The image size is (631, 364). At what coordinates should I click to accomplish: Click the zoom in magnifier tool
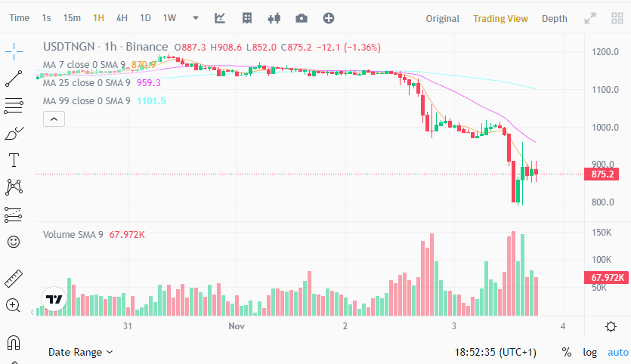(14, 305)
